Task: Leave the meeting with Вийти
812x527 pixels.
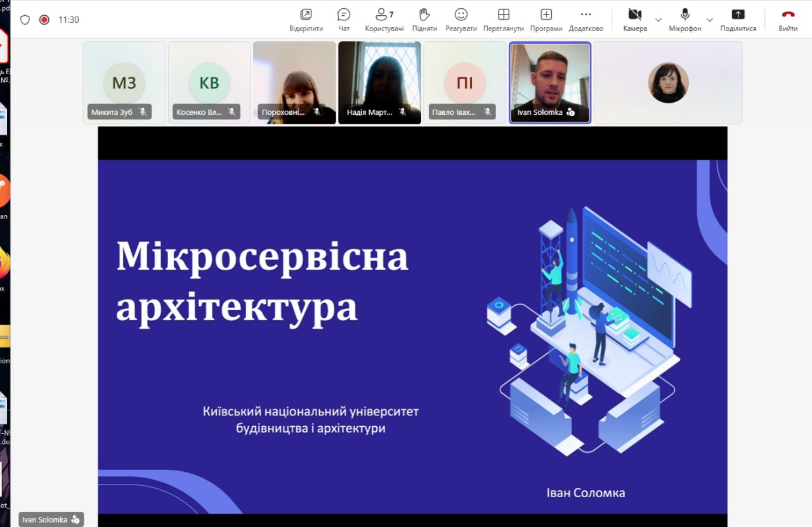Action: click(788, 19)
